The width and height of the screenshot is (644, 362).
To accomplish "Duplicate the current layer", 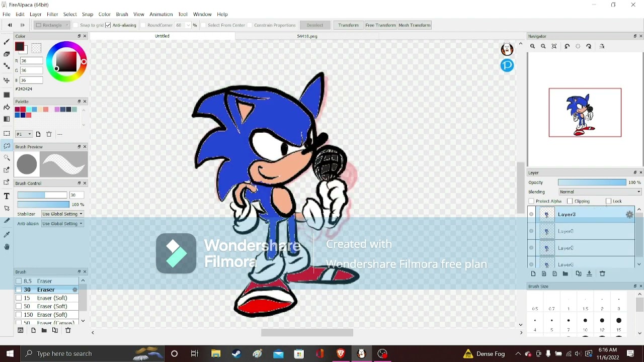I will [579, 274].
